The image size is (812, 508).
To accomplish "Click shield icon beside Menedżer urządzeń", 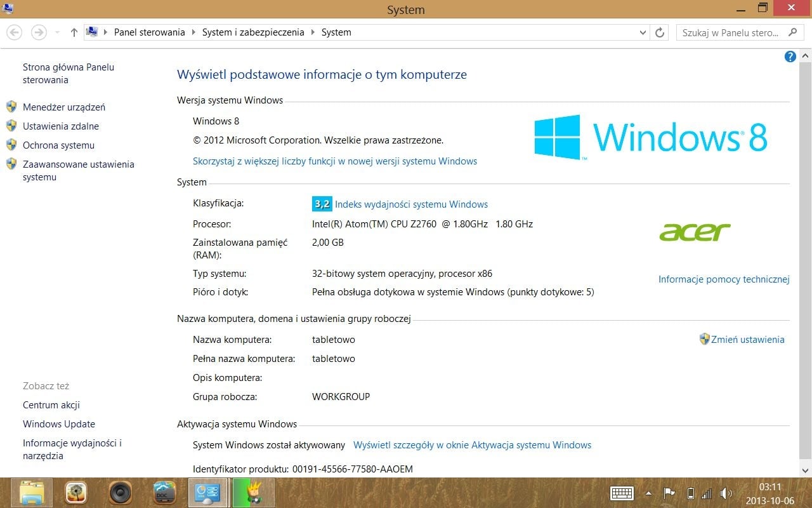I will coord(11,107).
